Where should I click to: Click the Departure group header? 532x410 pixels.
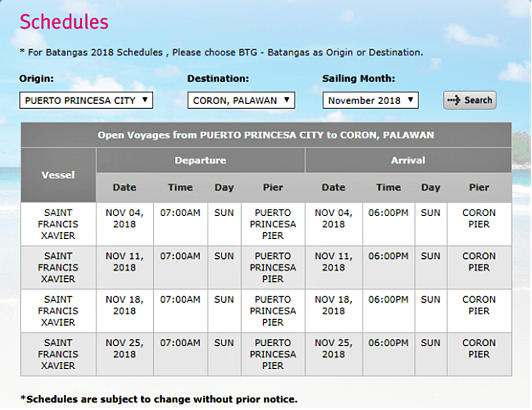[x=200, y=160]
